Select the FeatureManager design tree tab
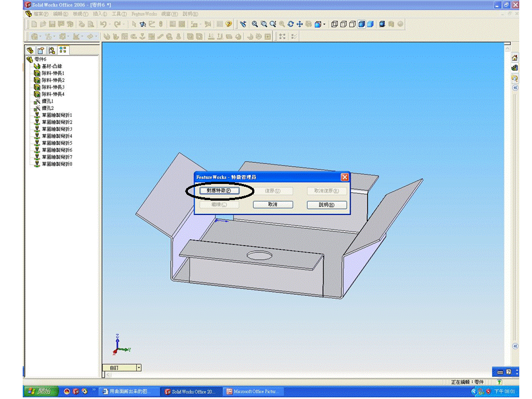Viewport: 532px width, 399px height. point(30,50)
